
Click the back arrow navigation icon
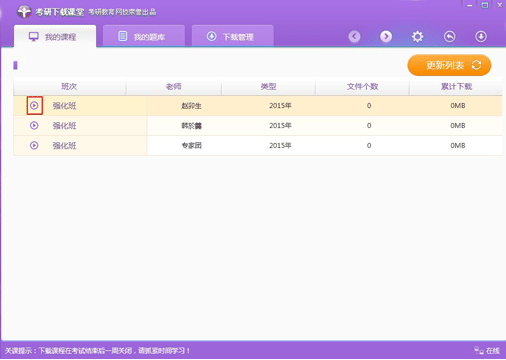pyautogui.click(x=354, y=36)
